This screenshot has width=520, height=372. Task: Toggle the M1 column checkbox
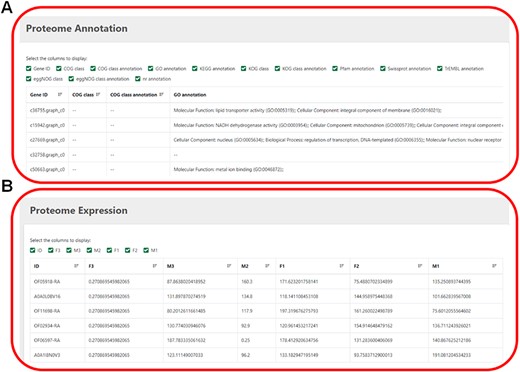pos(146,250)
